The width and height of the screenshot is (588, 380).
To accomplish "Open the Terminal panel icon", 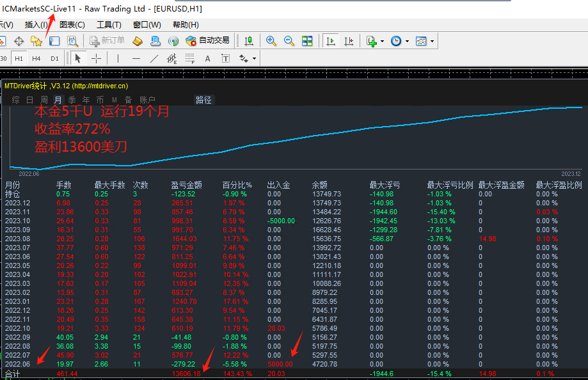I will click(x=54, y=42).
